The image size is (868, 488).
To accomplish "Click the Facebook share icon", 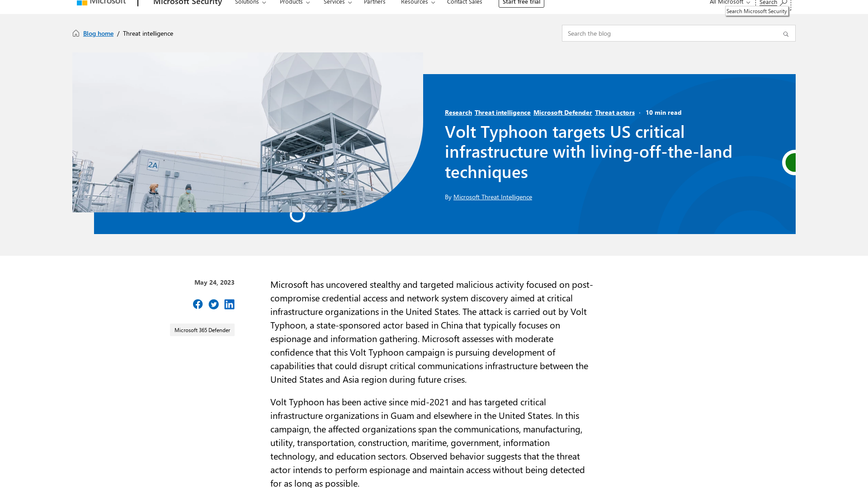I will (x=197, y=304).
